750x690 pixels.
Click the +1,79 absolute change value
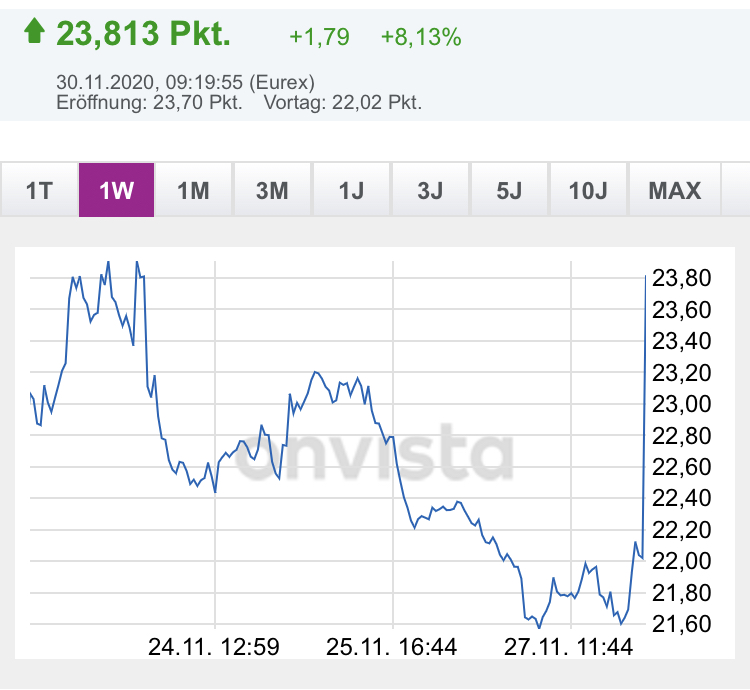319,37
